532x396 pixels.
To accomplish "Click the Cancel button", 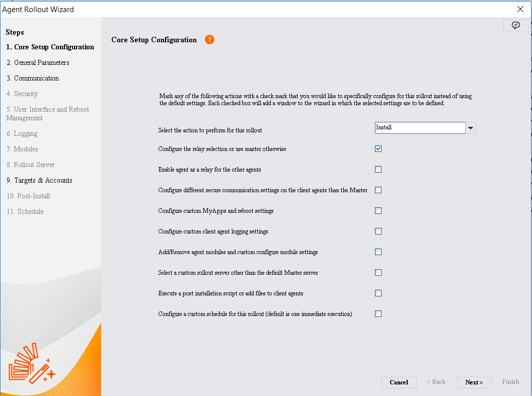I will point(399,382).
